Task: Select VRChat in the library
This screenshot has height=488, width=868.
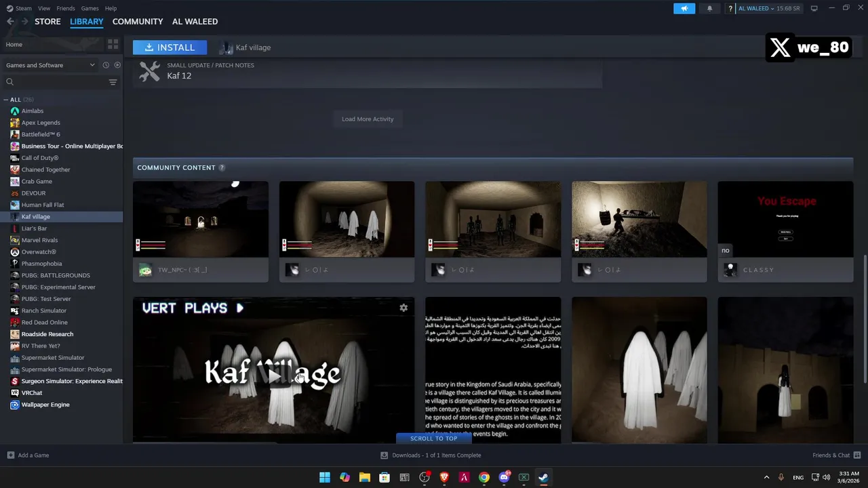Action: [x=61, y=393]
